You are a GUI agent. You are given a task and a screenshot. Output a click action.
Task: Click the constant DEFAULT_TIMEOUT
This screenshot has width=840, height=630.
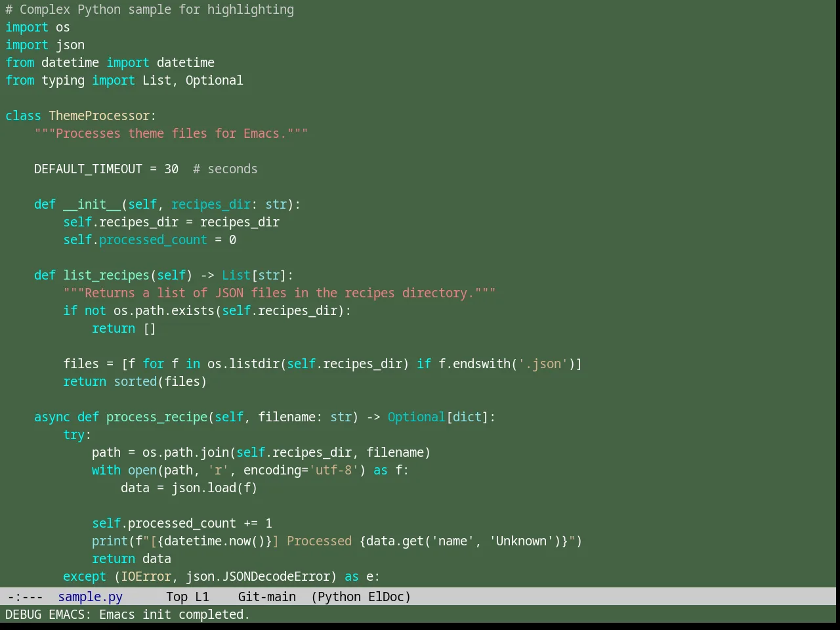88,169
